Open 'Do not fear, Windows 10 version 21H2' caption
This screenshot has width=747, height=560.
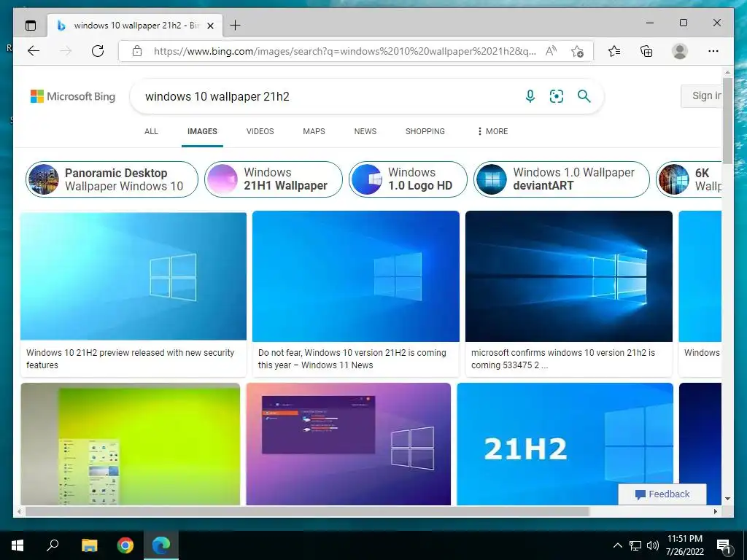point(352,359)
